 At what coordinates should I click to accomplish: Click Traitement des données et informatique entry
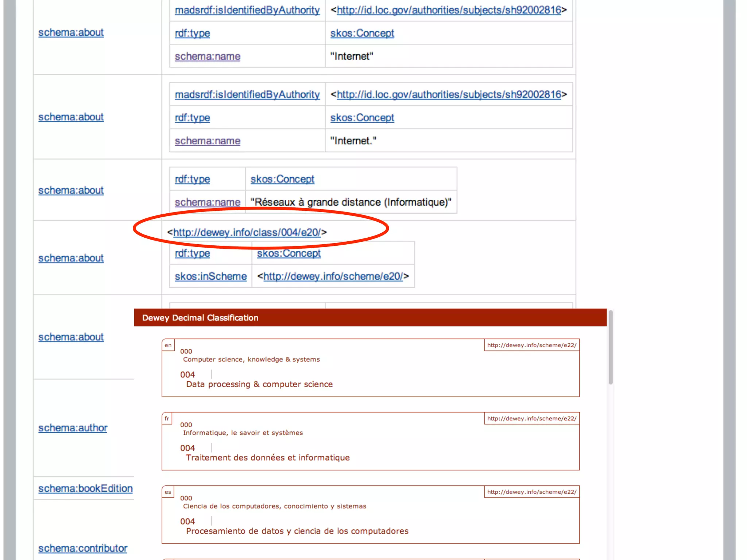[x=267, y=458]
